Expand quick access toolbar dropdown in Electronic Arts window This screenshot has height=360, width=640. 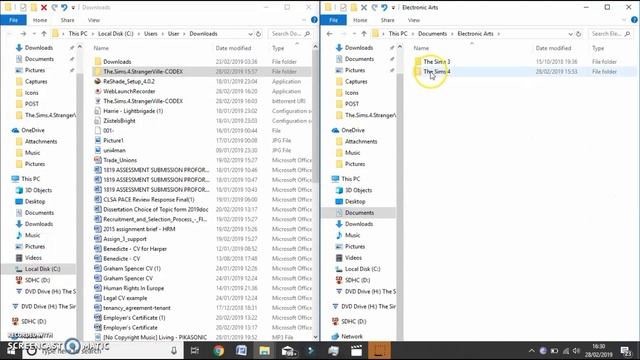tap(393, 7)
